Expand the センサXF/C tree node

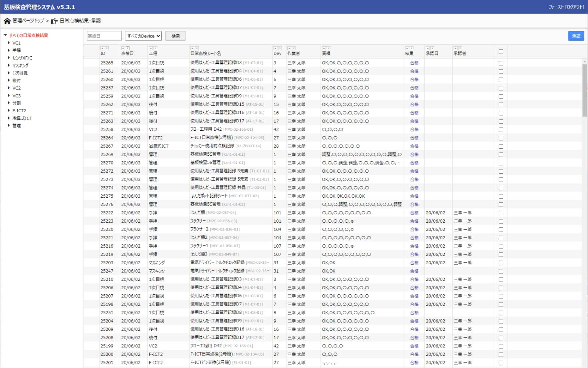click(9, 58)
